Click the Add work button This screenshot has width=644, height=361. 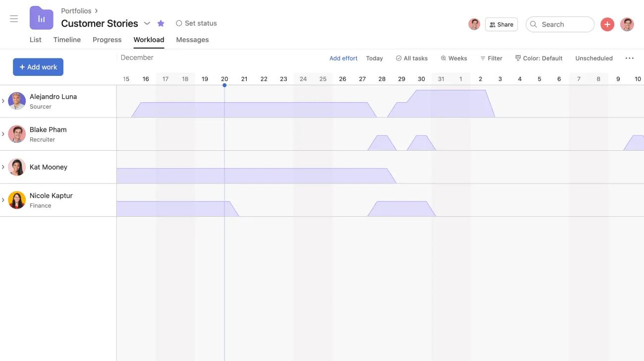coord(38,67)
